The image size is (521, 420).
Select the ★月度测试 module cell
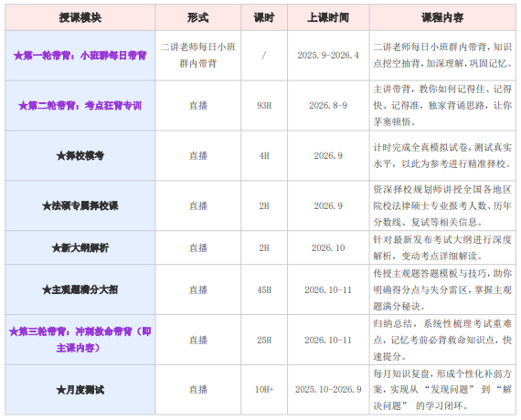pos(80,390)
